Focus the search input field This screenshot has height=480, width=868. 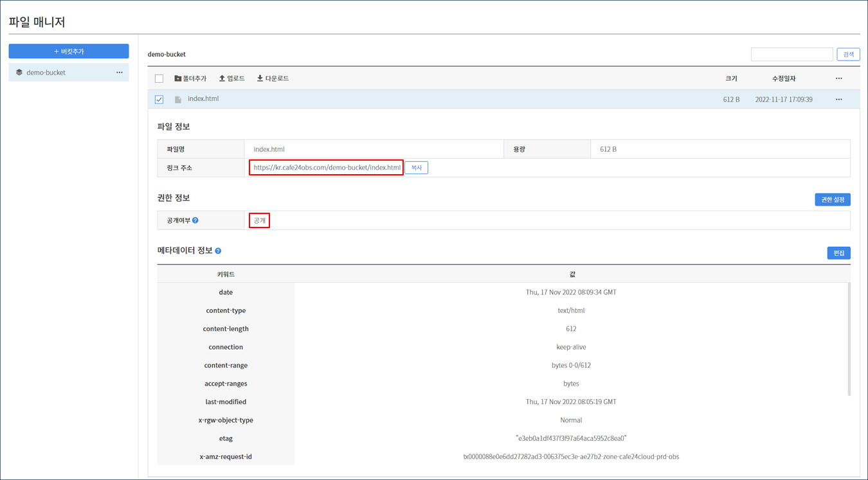(791, 55)
